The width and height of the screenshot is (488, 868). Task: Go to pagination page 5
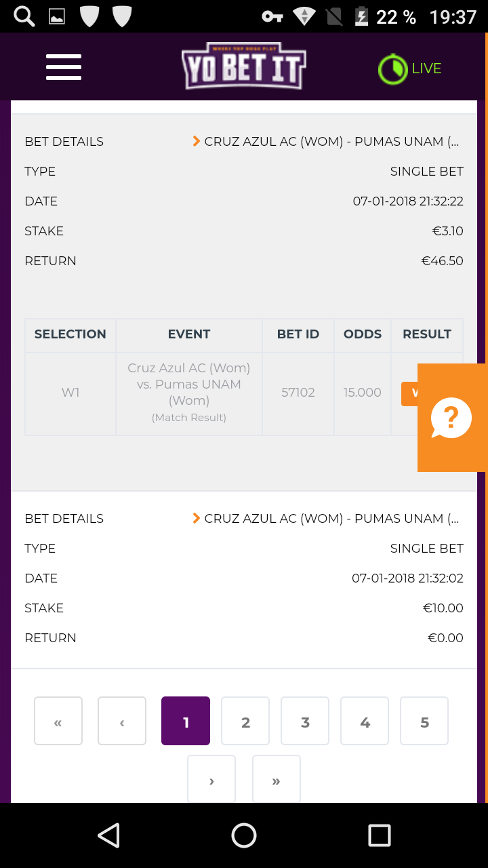(x=424, y=721)
